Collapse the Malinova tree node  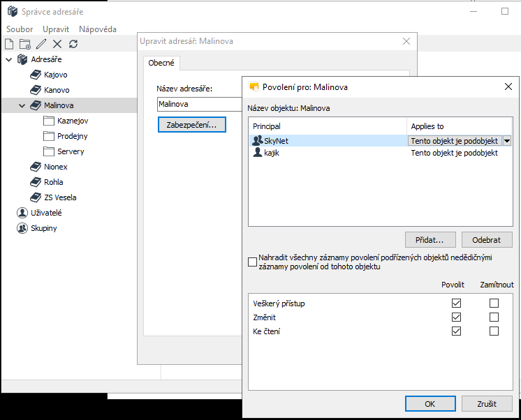click(x=22, y=106)
